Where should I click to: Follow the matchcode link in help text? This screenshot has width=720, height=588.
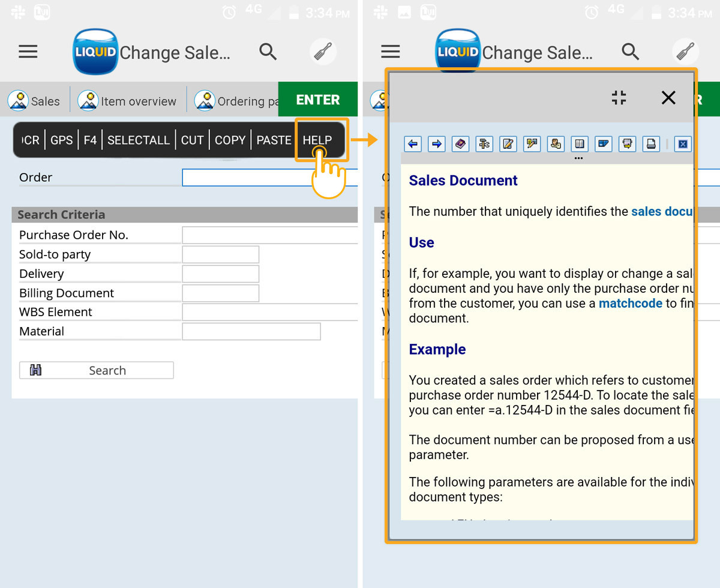630,304
